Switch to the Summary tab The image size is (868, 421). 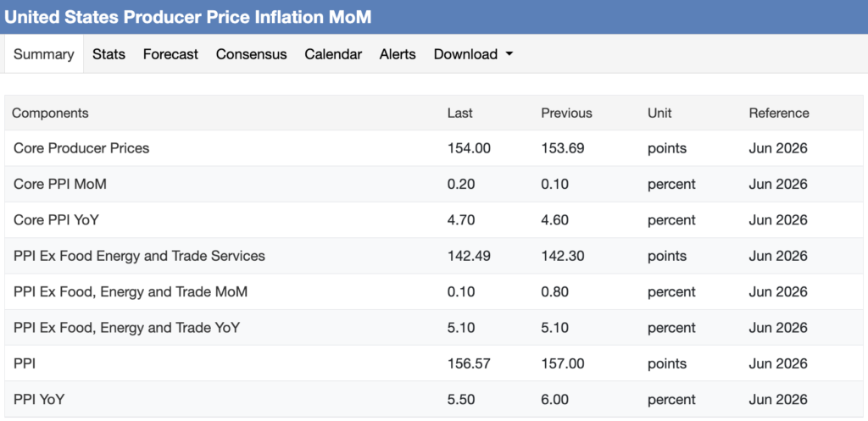pyautogui.click(x=44, y=54)
